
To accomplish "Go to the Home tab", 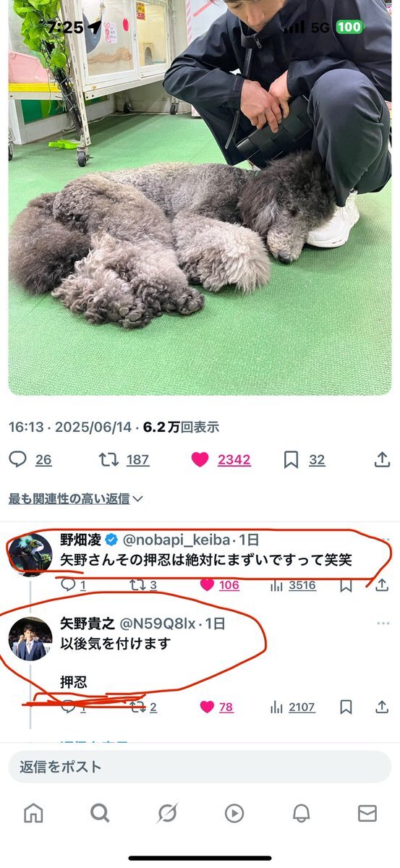I will point(33,813).
